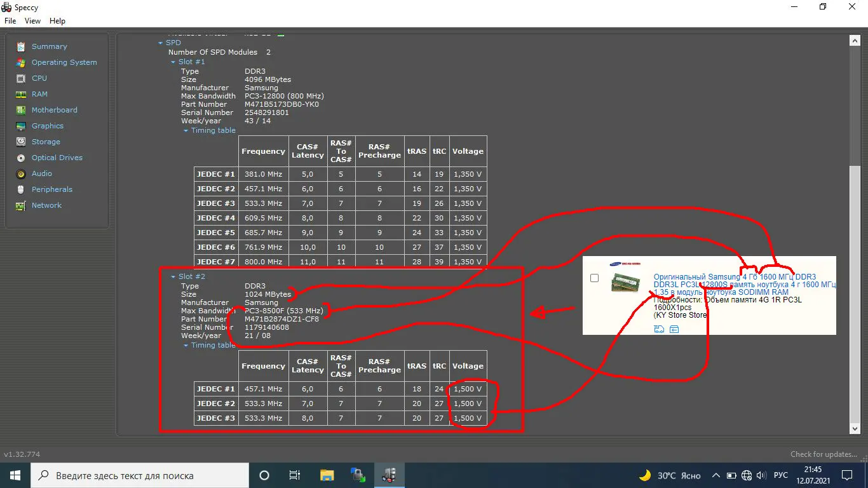Collapse the Slot #2 node
Image resolution: width=868 pixels, height=488 pixels.
[173, 276]
